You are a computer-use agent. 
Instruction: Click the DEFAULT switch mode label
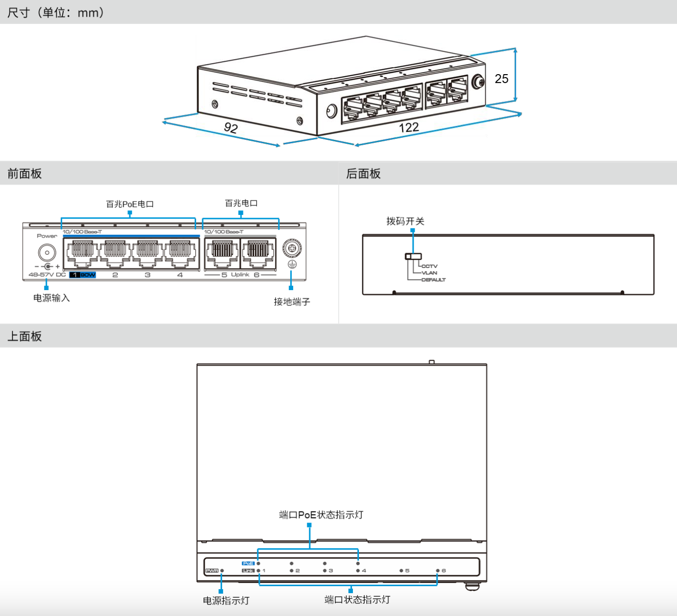[433, 280]
